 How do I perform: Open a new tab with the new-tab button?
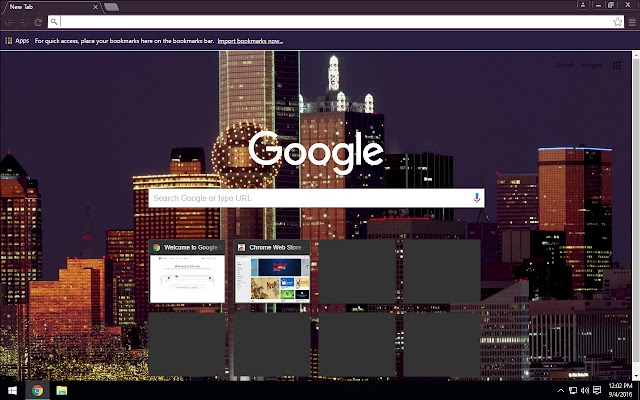pyautogui.click(x=111, y=7)
